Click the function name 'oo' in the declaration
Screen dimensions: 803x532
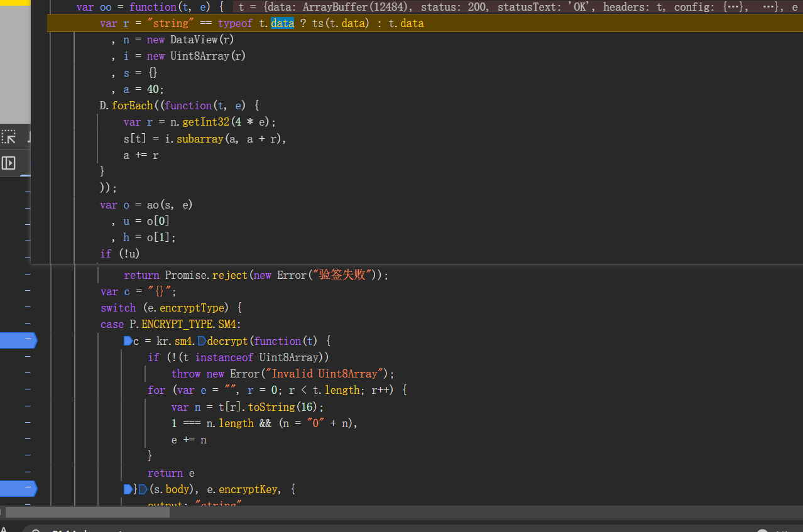pos(106,7)
